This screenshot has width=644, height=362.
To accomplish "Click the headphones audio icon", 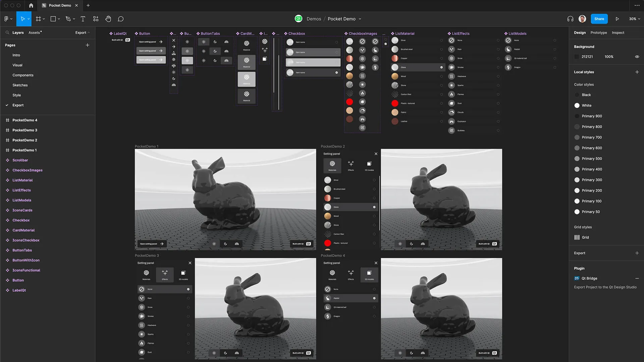I will [570, 19].
